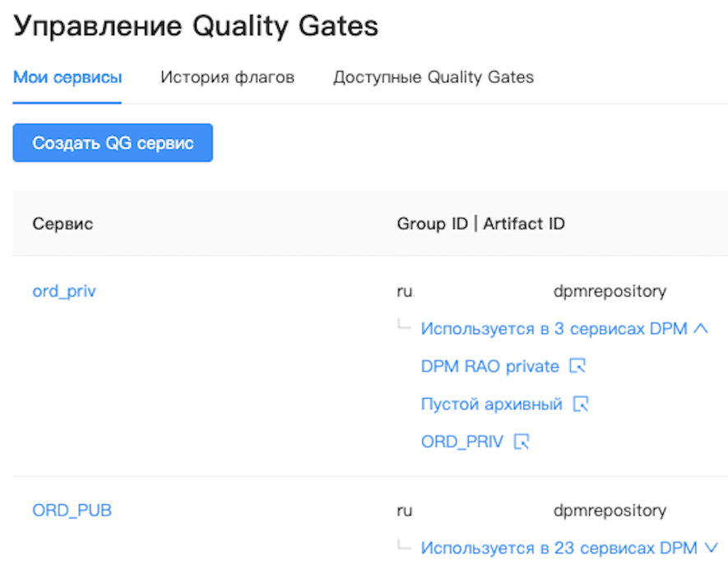Follow the ORD_PRIV link in DPM services list
This screenshot has width=728, height=579.
[x=461, y=442]
